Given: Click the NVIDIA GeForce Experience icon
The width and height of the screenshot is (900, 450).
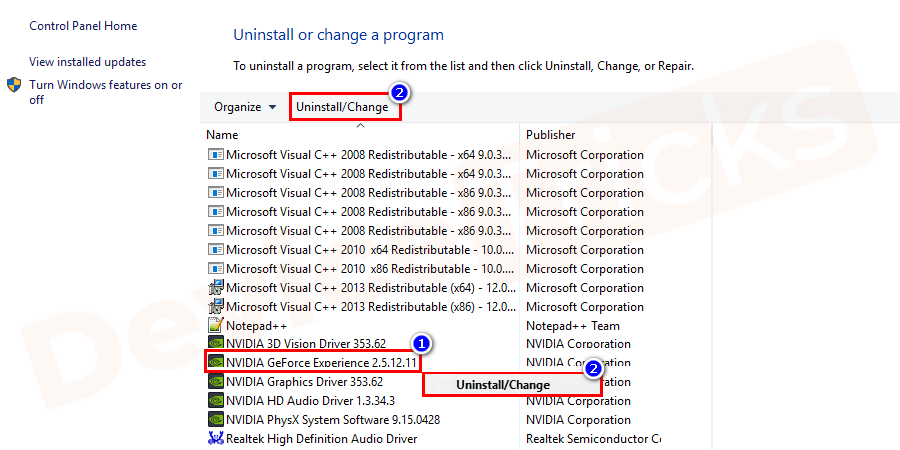Looking at the screenshot, I should click(x=216, y=363).
